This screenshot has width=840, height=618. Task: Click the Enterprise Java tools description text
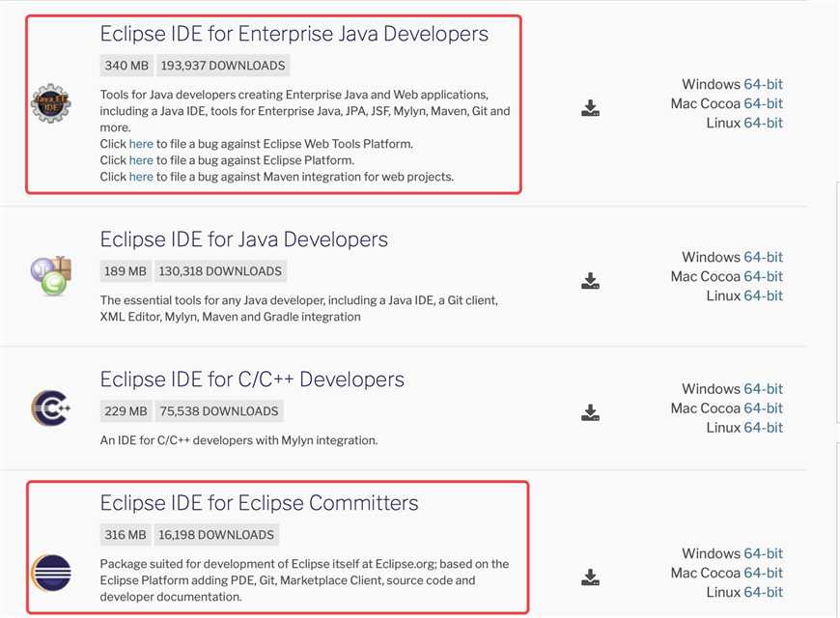(305, 111)
